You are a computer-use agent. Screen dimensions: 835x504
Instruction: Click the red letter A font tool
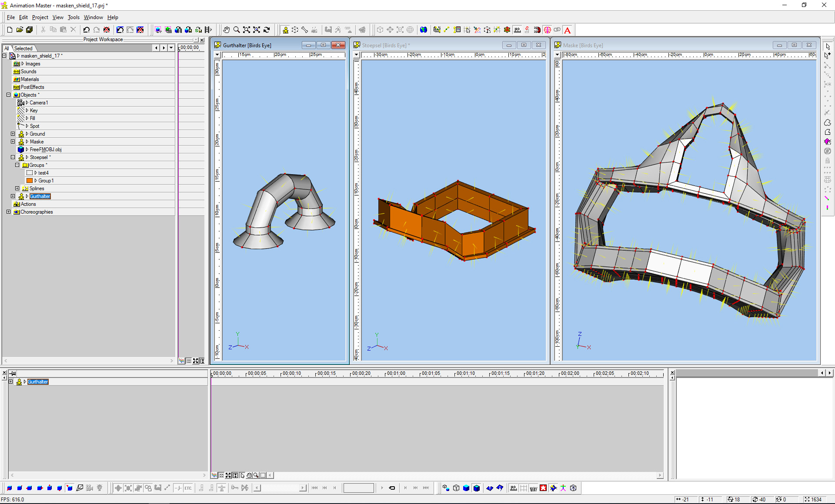click(x=568, y=30)
